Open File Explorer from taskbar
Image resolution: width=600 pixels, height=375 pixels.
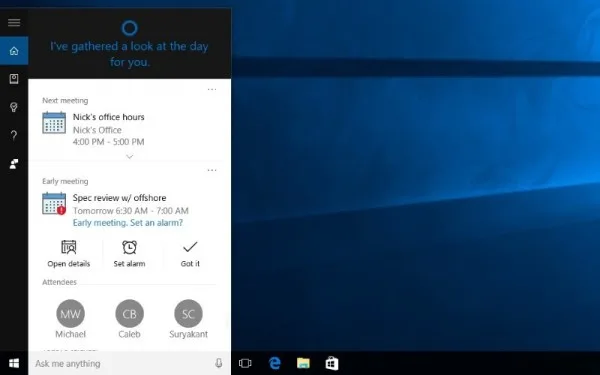click(303, 363)
